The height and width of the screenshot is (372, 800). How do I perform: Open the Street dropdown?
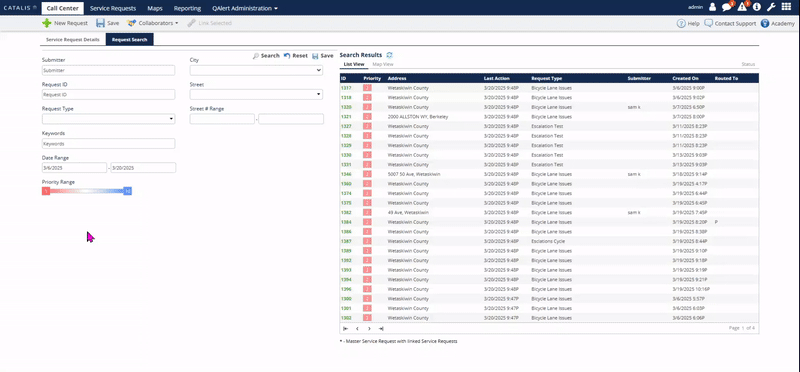[256, 94]
